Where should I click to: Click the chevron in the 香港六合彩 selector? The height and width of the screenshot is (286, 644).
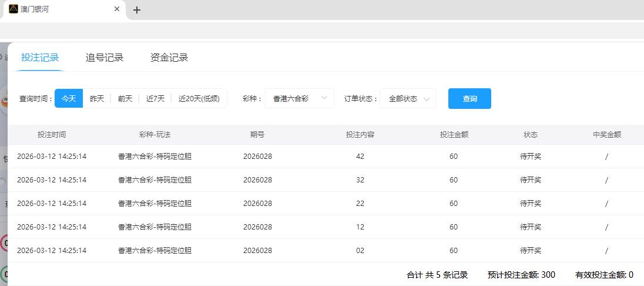(x=324, y=98)
